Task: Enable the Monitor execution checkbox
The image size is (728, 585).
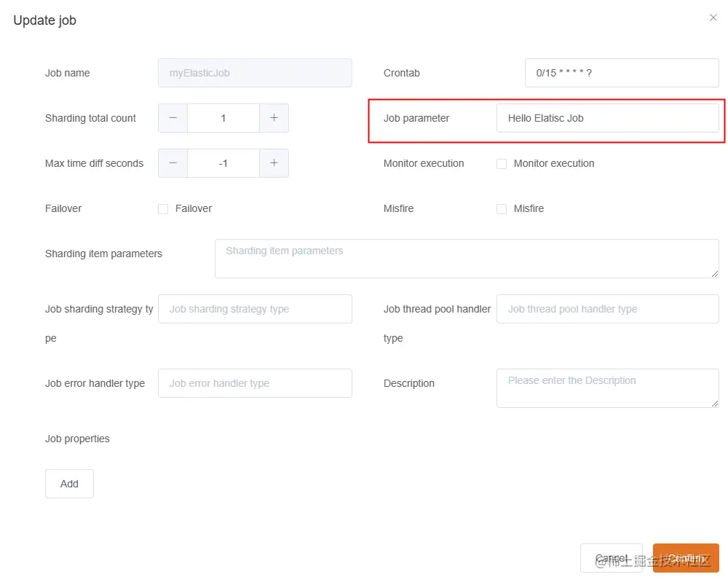Action: (x=502, y=164)
